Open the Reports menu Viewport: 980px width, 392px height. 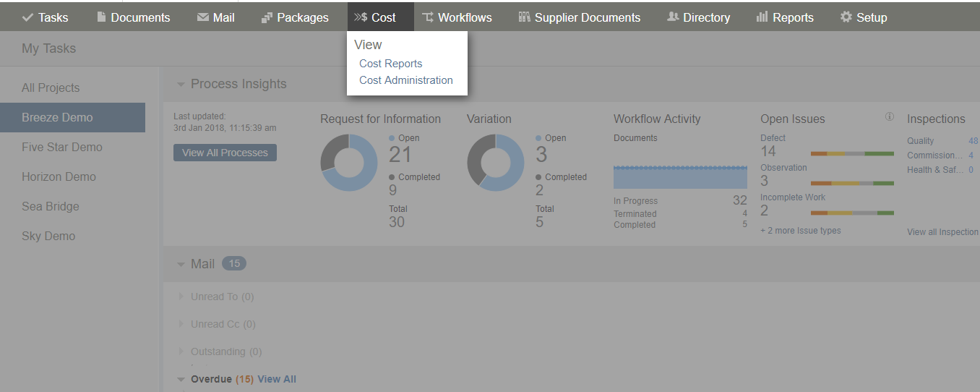coord(785,17)
